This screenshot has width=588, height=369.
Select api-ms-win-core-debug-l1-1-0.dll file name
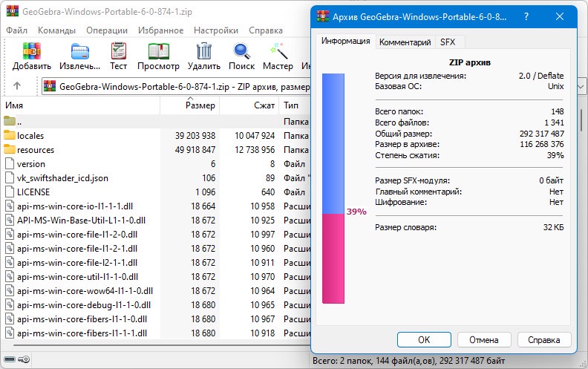pos(84,305)
